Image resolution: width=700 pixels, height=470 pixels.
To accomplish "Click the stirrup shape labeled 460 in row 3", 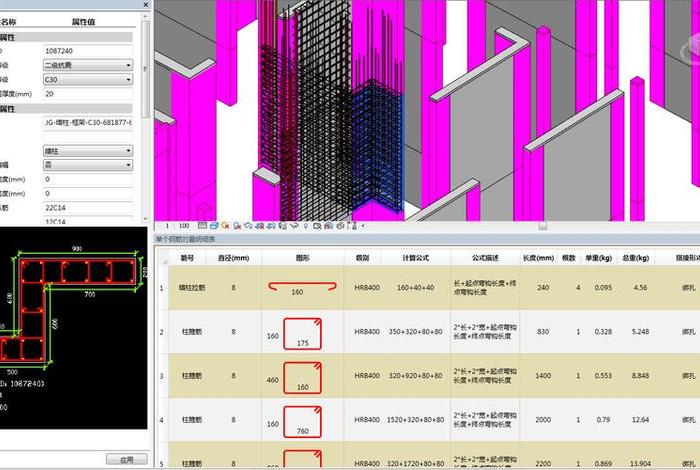I will (302, 378).
